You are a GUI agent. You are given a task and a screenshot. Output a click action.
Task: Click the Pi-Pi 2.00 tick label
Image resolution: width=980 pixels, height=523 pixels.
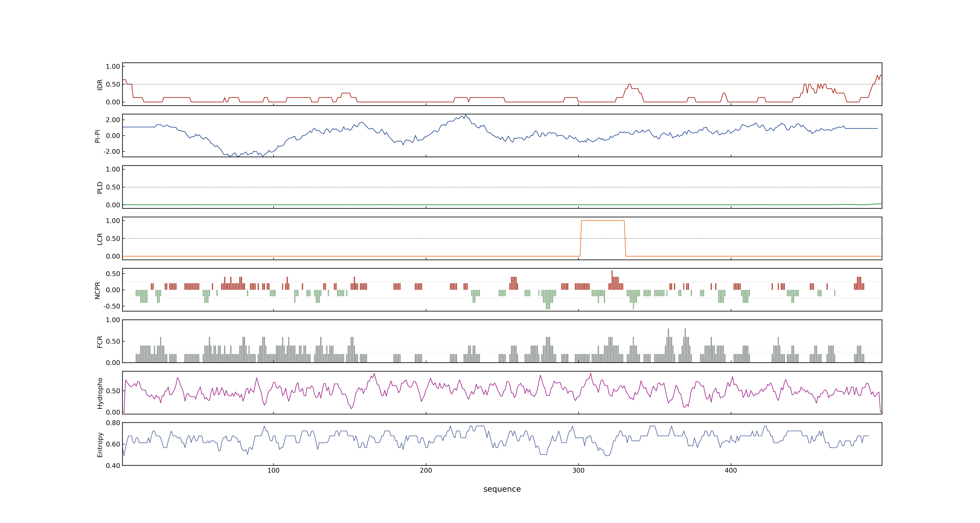coord(113,120)
